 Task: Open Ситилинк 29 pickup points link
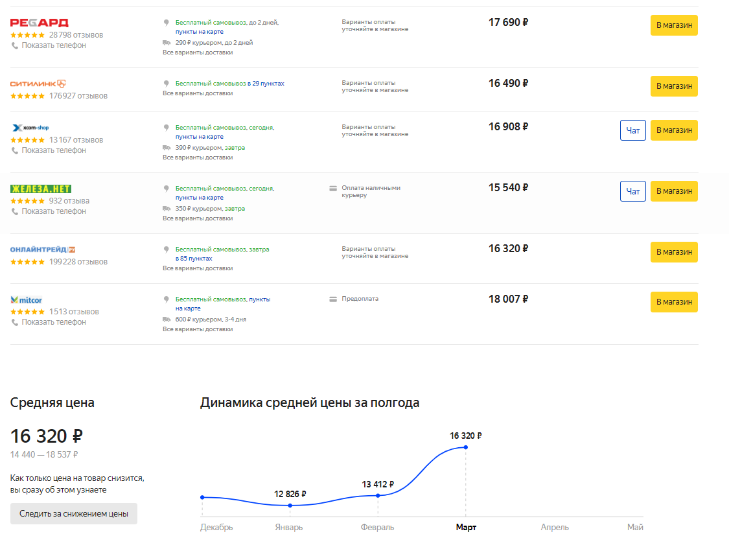(266, 84)
